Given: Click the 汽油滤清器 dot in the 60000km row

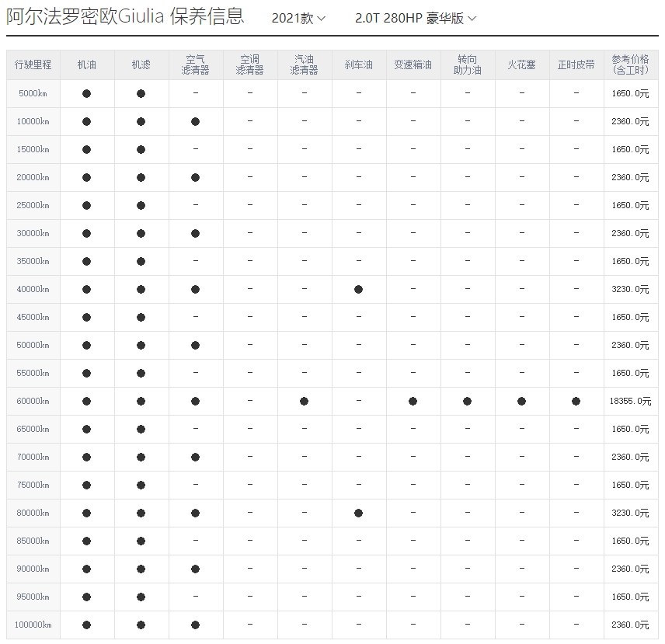Looking at the screenshot, I should point(304,402).
